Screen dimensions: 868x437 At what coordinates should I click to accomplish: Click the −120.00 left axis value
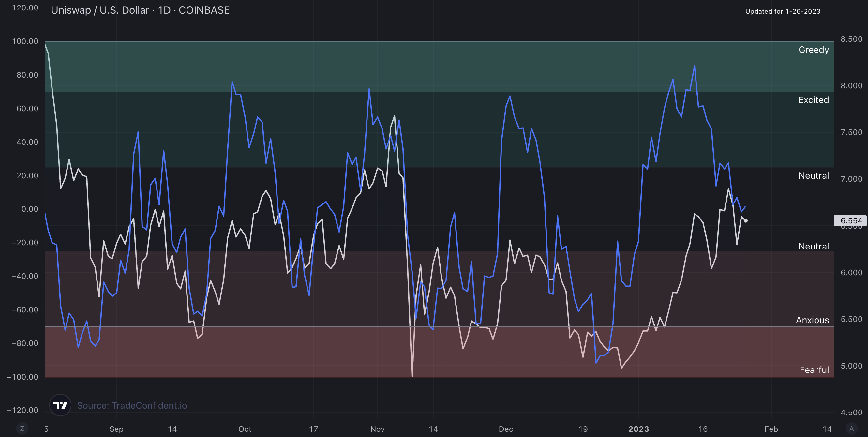tap(22, 410)
